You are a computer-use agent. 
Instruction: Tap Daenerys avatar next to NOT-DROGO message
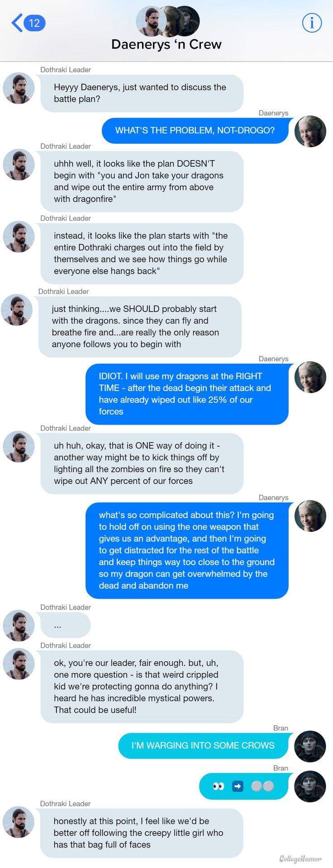(310, 131)
